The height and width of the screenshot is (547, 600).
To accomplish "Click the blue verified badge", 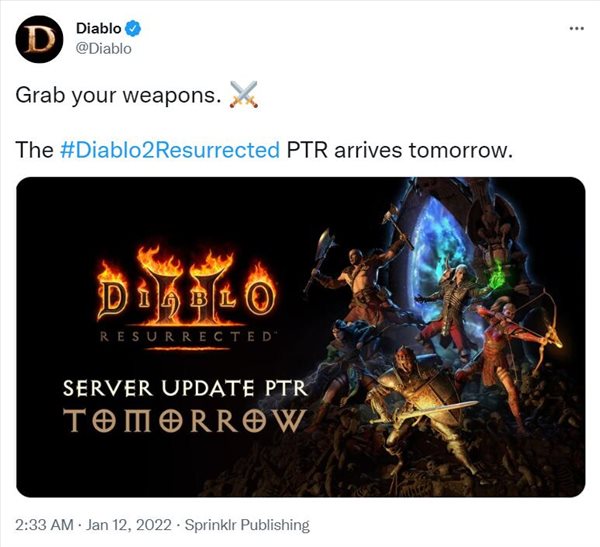I will click(134, 29).
